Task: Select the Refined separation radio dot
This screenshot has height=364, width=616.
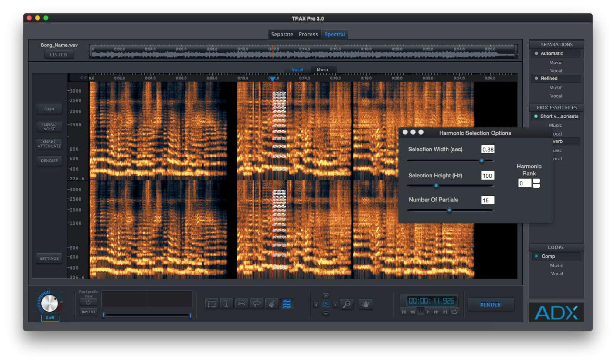Action: point(536,78)
